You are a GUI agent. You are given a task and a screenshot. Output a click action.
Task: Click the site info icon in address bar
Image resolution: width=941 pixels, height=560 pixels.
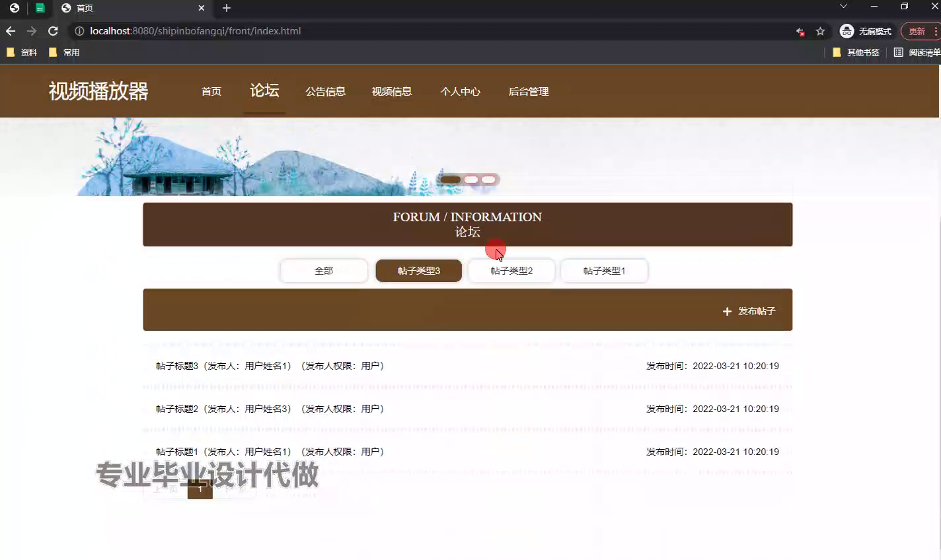79,31
